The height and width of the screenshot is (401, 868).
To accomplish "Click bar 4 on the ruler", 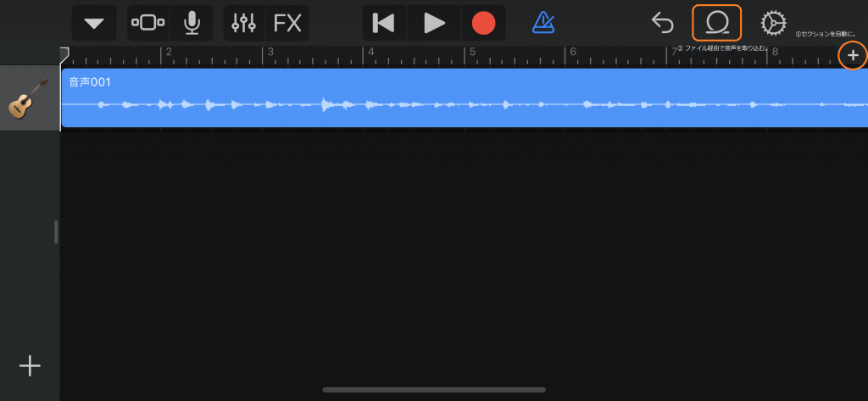I will coord(371,53).
